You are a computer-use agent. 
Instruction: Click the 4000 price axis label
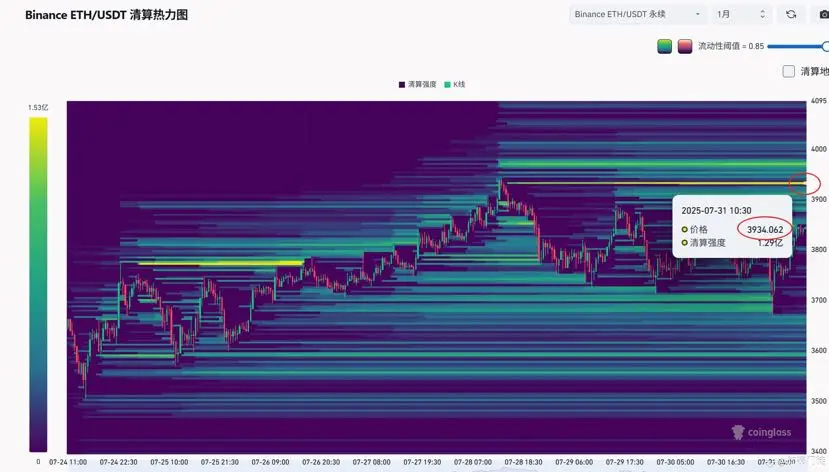point(818,149)
